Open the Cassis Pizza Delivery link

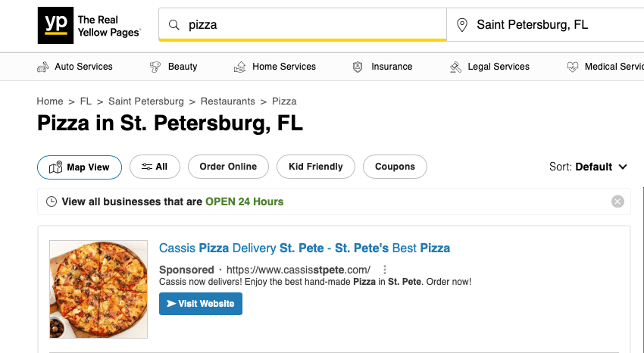point(305,248)
